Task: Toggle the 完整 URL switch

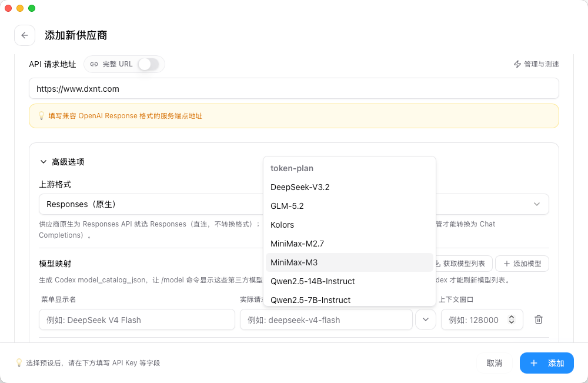Action: click(x=149, y=64)
